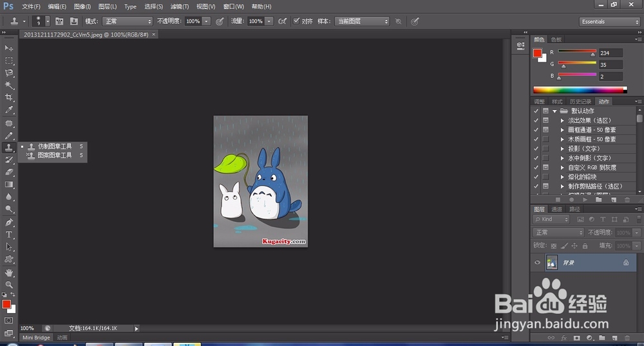Open the Brush panel toggle icon
This screenshot has width=644, height=346.
(x=59, y=21)
